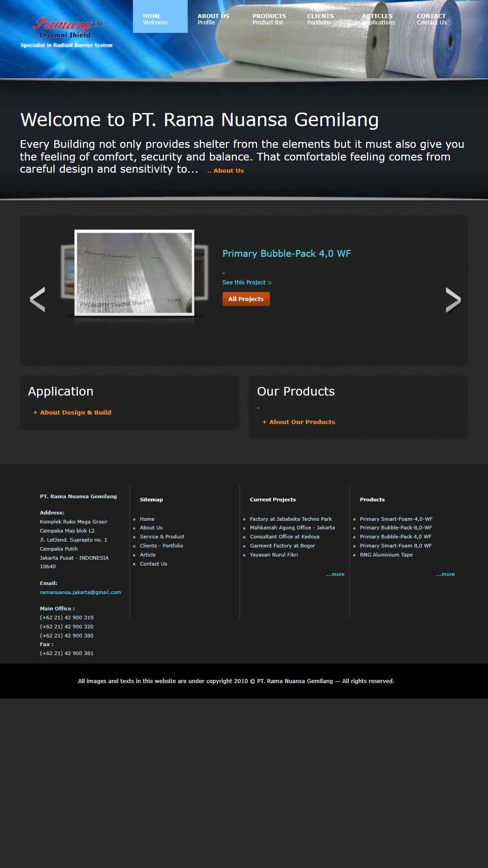Click '...more' under Current Projects
The image size is (488, 868).
click(x=335, y=574)
